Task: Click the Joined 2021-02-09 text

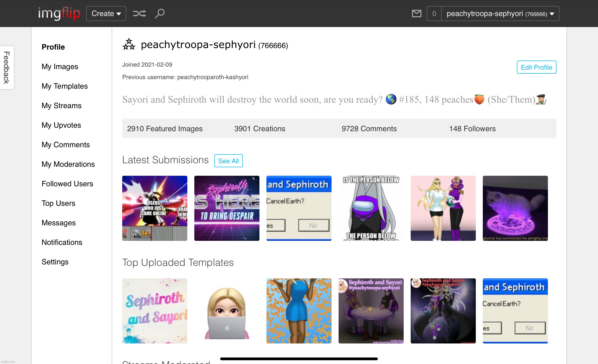Action: tap(147, 65)
